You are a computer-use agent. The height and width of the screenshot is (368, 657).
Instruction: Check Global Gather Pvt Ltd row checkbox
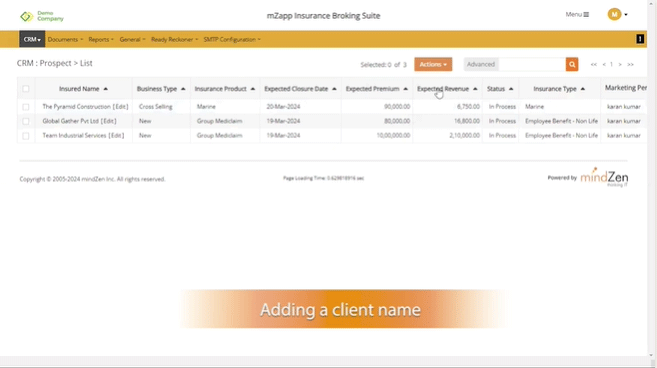click(x=26, y=121)
